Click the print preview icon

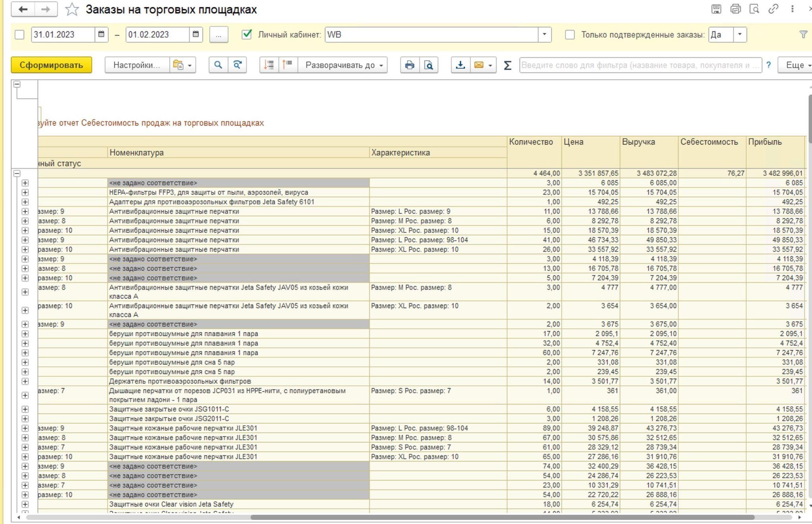click(429, 65)
